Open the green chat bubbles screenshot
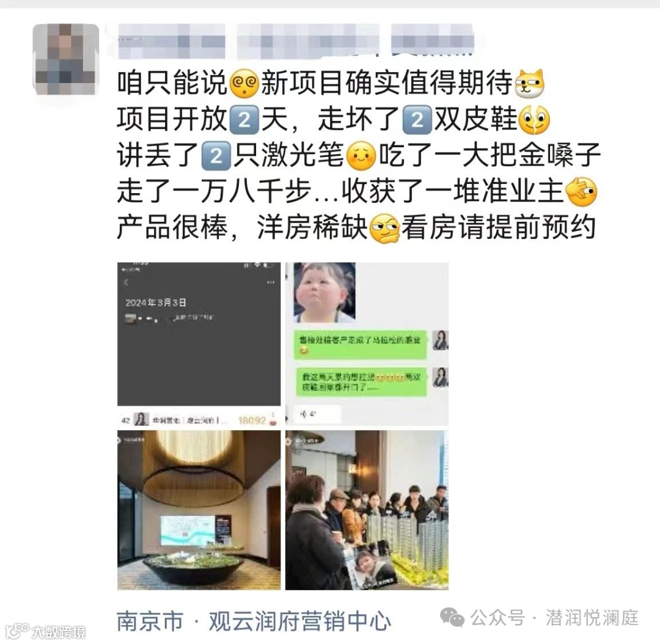The image size is (660, 644). (367, 344)
